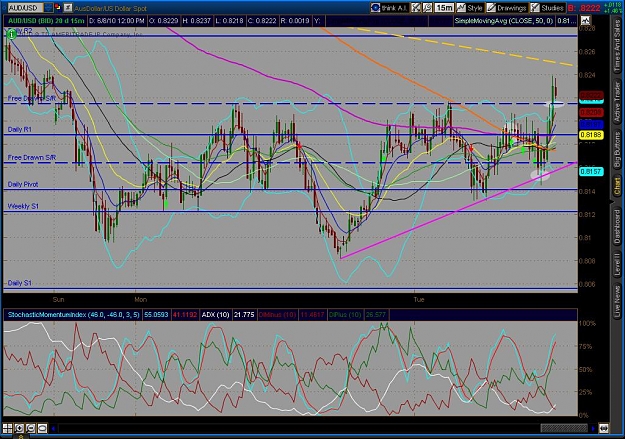
Task: Click the Tue date label on time axis
Action: [419, 299]
